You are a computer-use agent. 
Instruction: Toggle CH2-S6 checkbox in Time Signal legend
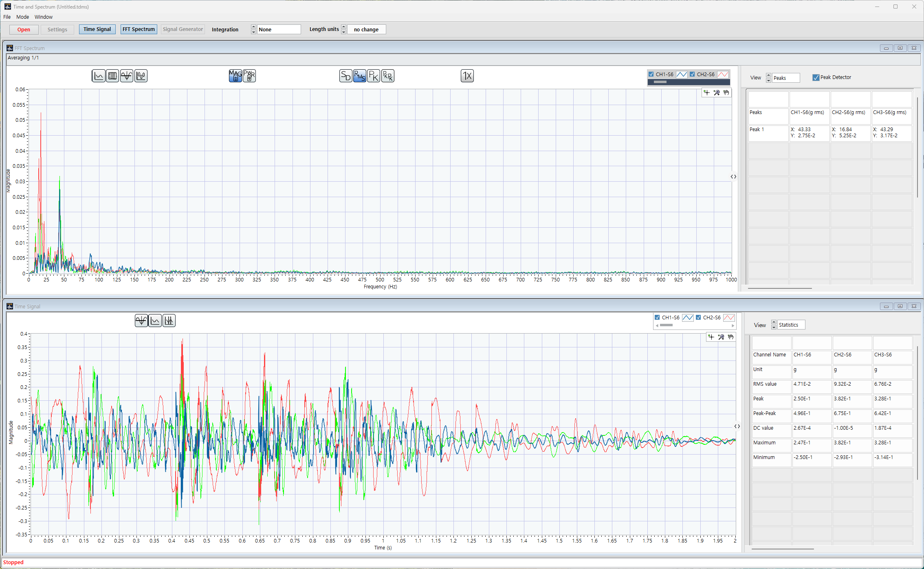[x=698, y=317]
